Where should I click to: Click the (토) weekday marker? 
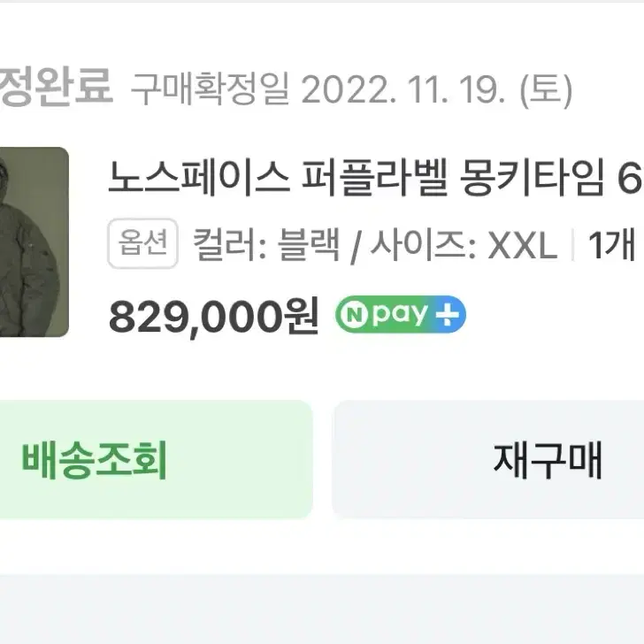click(546, 90)
